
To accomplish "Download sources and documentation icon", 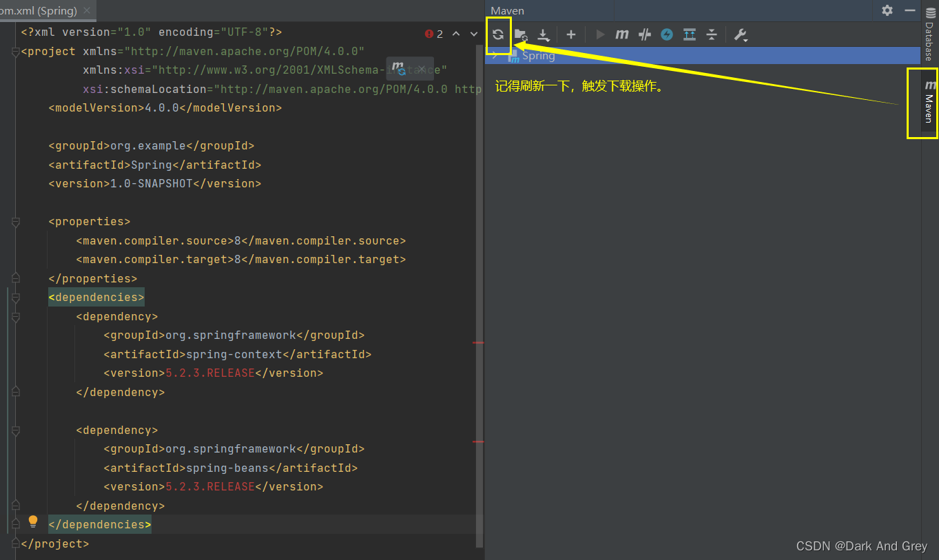I will (x=544, y=34).
